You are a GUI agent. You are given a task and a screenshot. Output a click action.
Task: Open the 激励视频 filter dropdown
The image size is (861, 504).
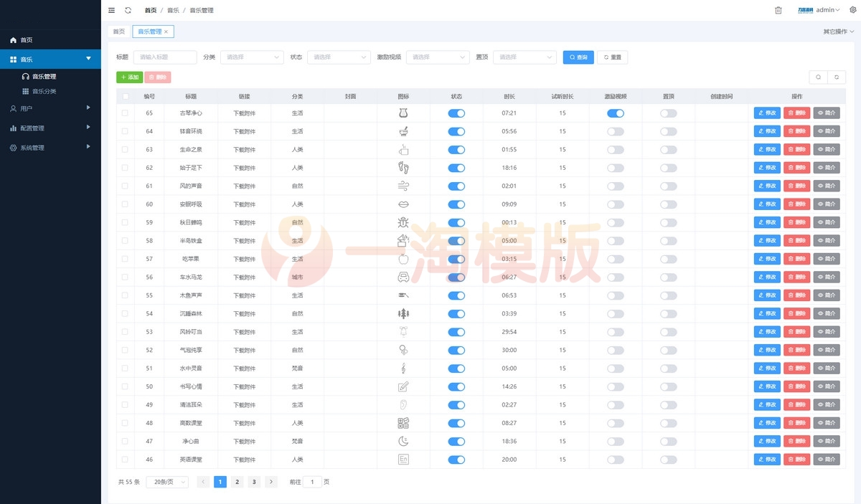click(438, 57)
